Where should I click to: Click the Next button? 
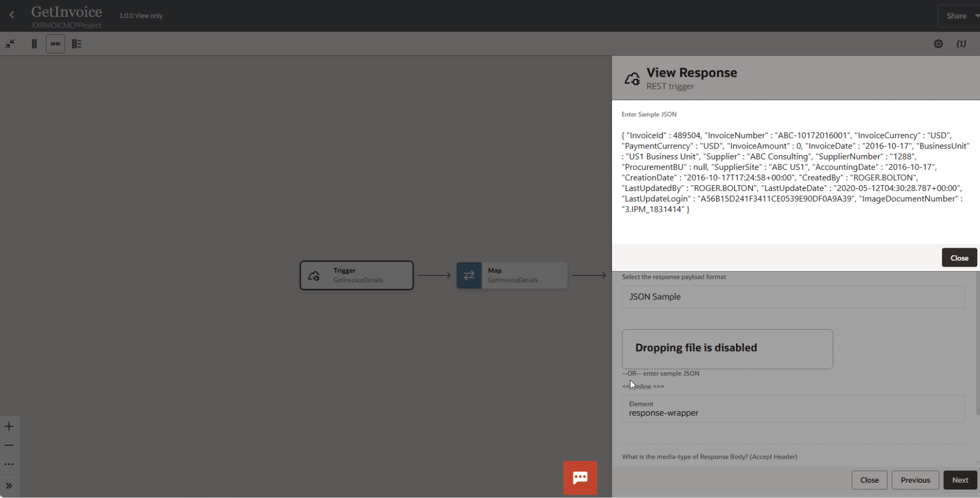click(960, 480)
